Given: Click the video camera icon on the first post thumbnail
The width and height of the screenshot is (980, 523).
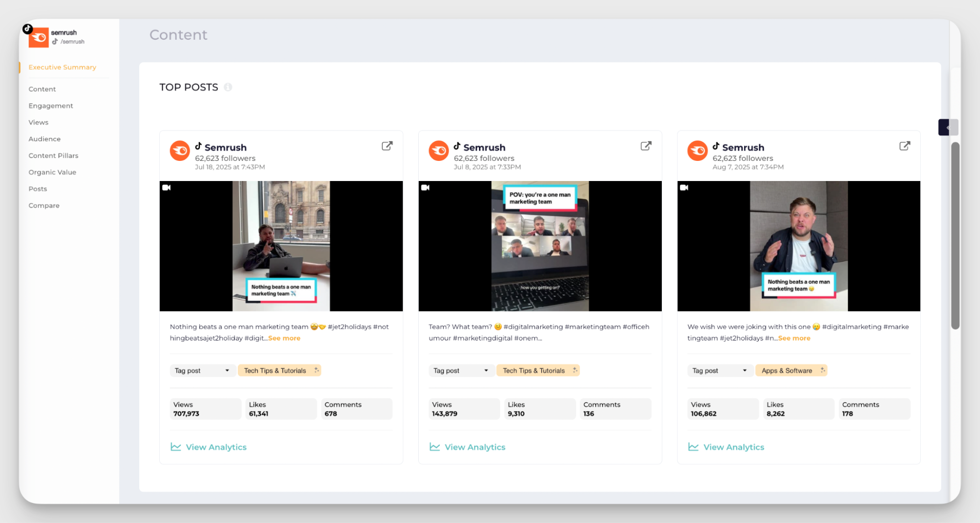Looking at the screenshot, I should coord(167,187).
